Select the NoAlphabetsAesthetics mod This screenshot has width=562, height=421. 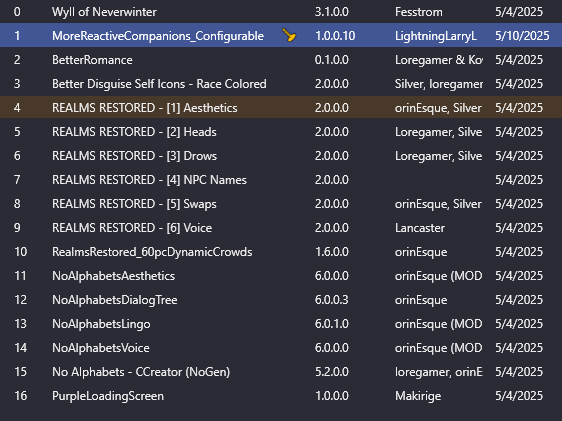click(113, 276)
